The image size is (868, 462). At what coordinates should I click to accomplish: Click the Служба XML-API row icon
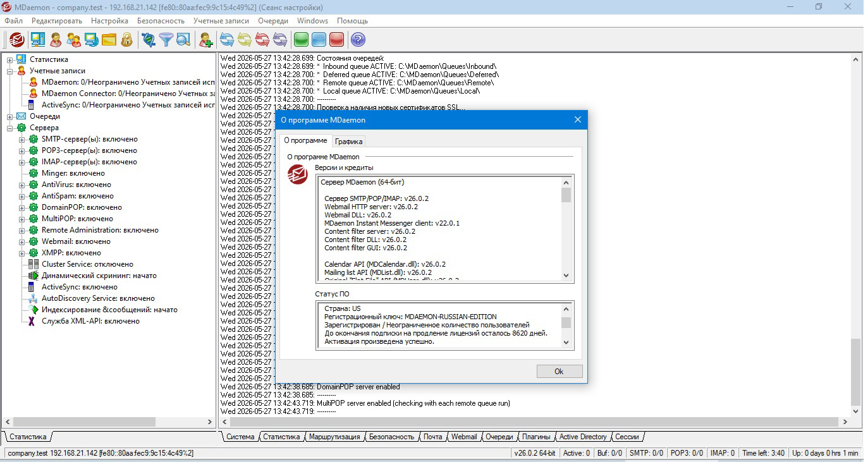click(33, 321)
